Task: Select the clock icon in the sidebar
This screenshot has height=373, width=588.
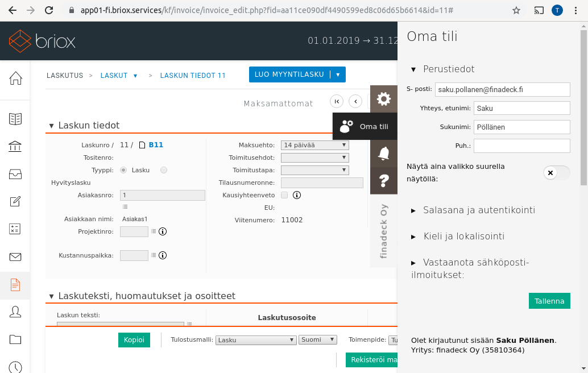Action: [x=15, y=367]
